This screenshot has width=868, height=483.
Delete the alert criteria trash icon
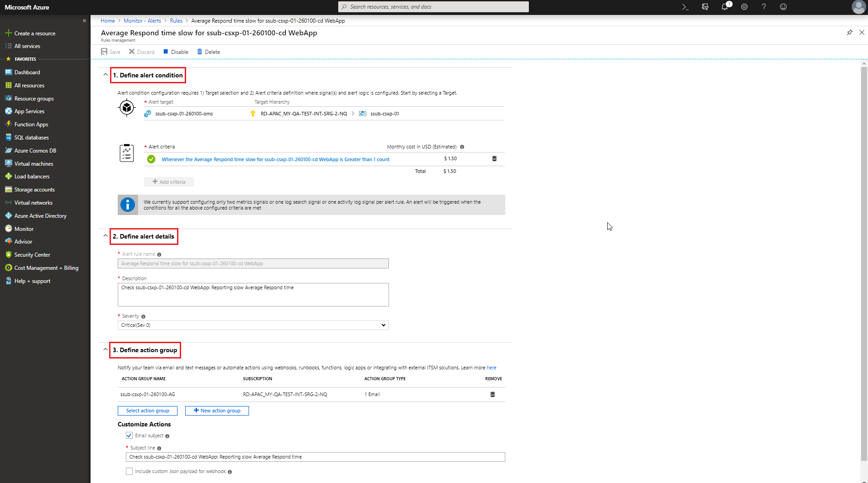[x=494, y=159]
